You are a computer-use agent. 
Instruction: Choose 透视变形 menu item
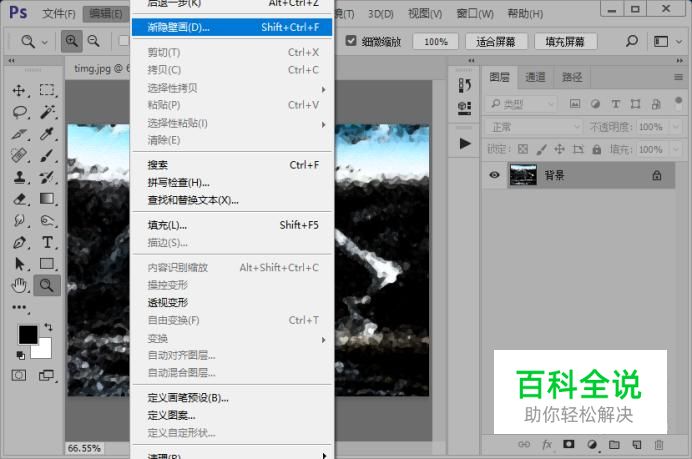232,303
